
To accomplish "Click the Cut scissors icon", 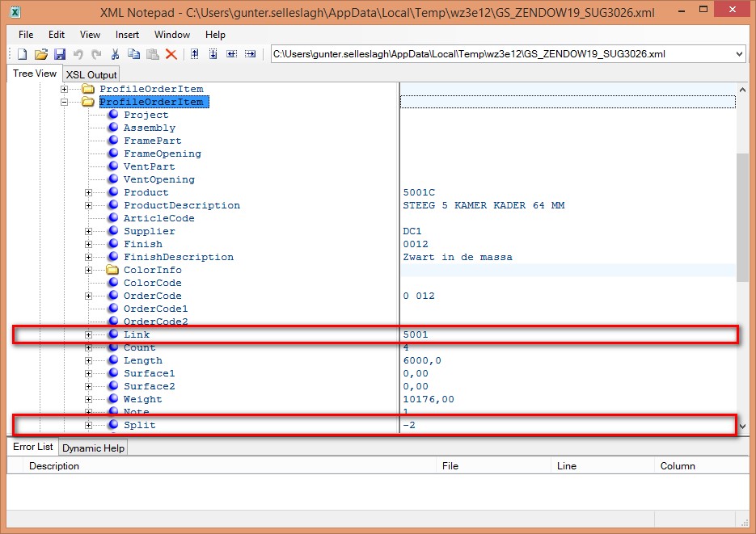I will [x=116, y=54].
